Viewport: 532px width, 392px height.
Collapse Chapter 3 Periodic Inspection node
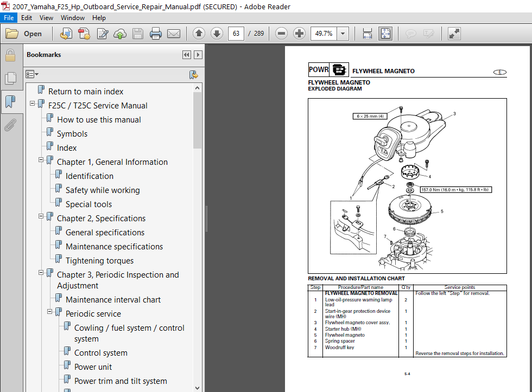point(41,272)
